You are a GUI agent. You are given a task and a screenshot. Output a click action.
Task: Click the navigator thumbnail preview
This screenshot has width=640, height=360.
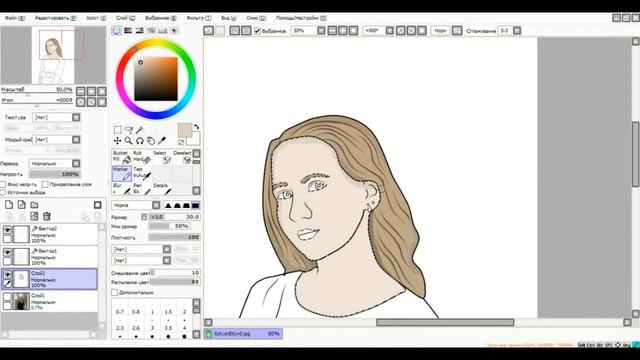[53, 55]
